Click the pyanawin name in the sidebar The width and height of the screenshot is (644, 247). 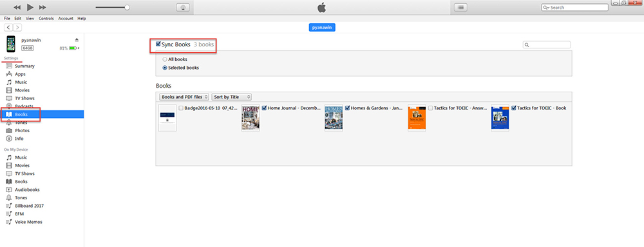pos(31,40)
